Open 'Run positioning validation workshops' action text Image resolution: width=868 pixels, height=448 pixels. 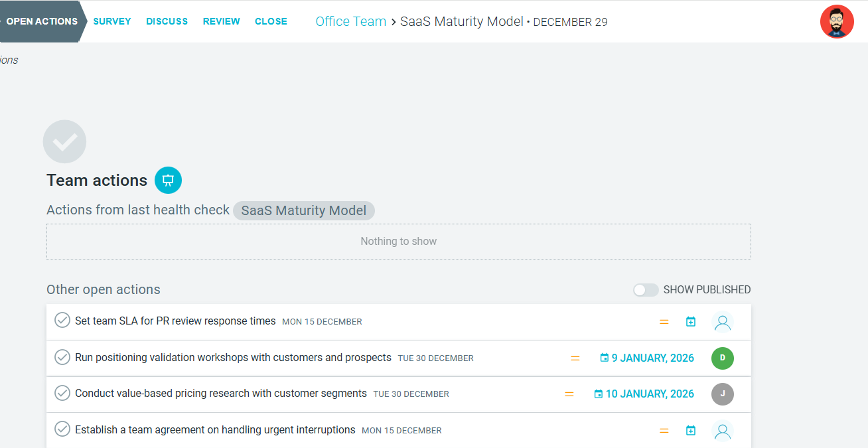pyautogui.click(x=233, y=358)
